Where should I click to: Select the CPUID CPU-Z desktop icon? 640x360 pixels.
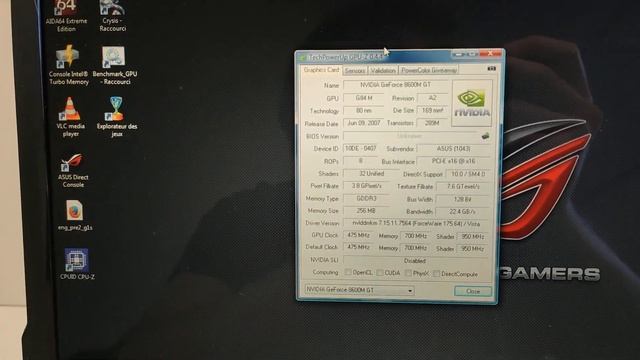77,264
